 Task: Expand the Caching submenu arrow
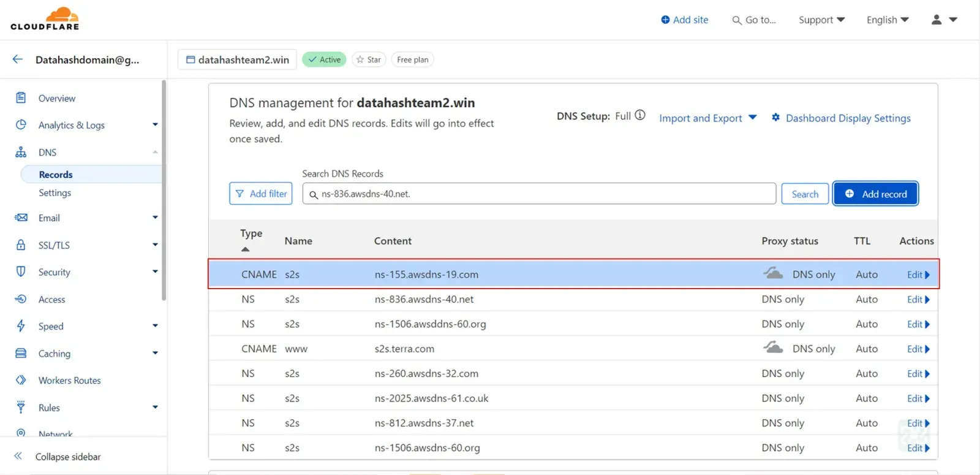155,353
